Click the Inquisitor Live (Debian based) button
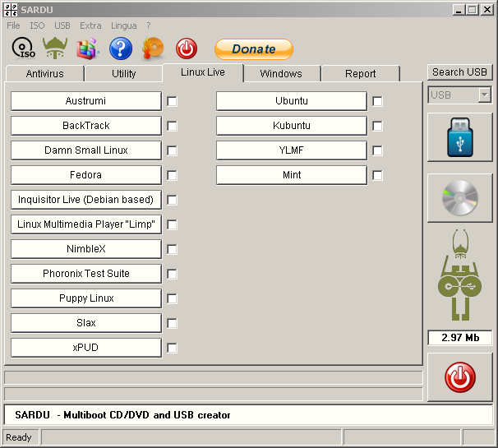 coord(86,200)
